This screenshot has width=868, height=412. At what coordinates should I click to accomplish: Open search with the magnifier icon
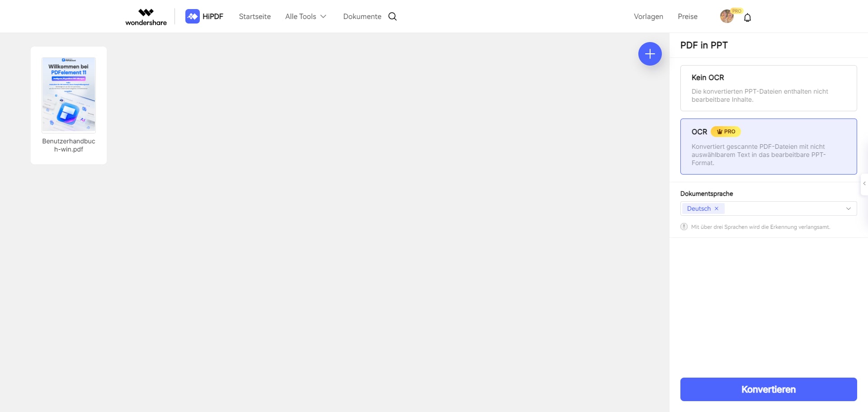point(392,16)
